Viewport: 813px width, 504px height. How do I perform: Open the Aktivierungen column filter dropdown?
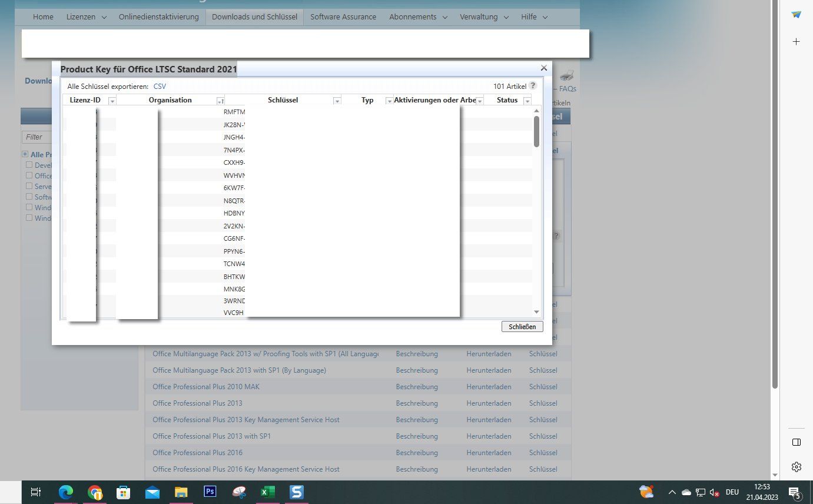tap(479, 101)
